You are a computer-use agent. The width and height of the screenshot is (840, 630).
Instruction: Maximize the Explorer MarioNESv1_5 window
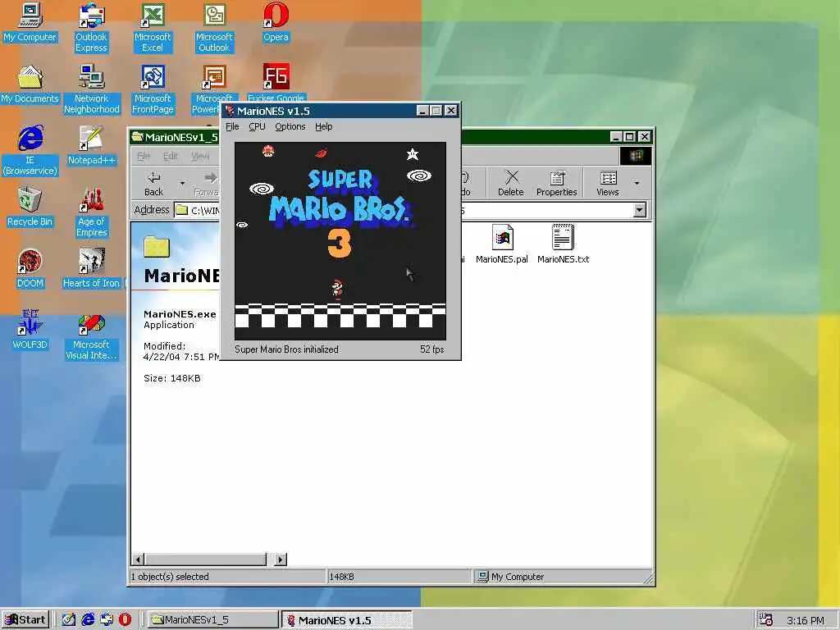630,137
